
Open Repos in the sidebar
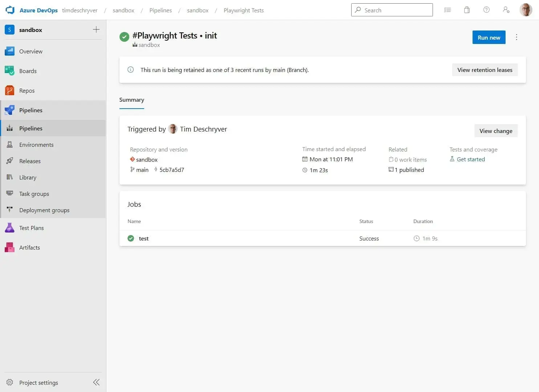(x=53, y=90)
